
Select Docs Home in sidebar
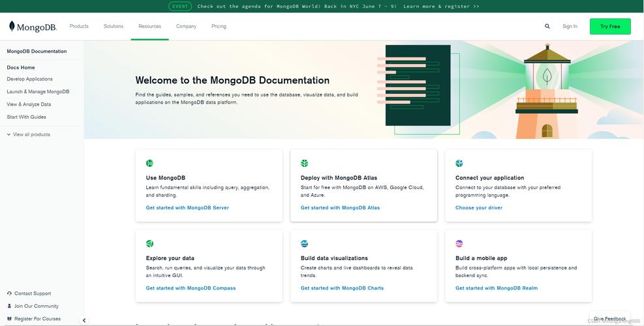(x=20, y=67)
